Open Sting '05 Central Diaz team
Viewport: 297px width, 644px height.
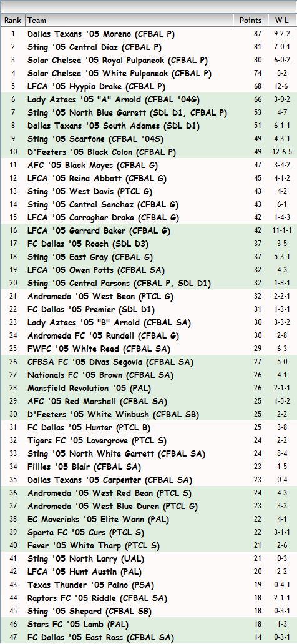[x=94, y=47]
